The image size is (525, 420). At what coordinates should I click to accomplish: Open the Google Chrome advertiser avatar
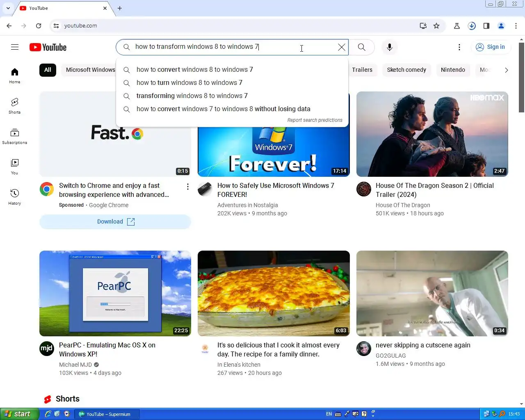47,189
